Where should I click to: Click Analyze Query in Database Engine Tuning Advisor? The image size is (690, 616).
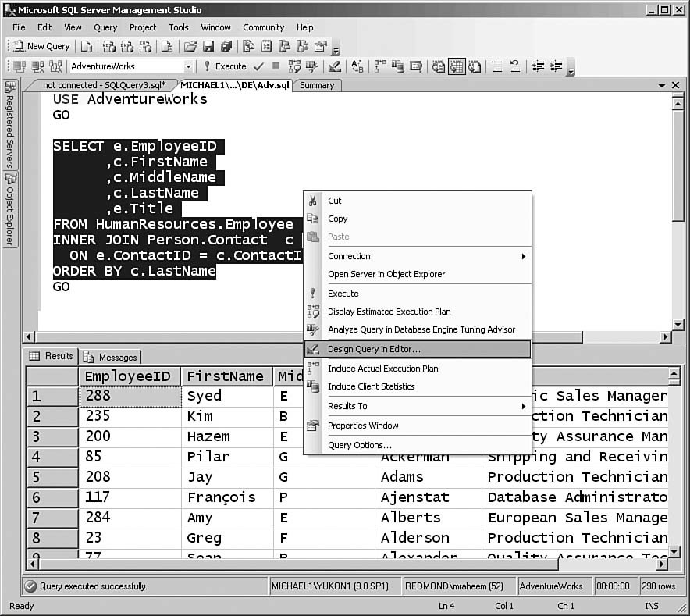point(418,329)
